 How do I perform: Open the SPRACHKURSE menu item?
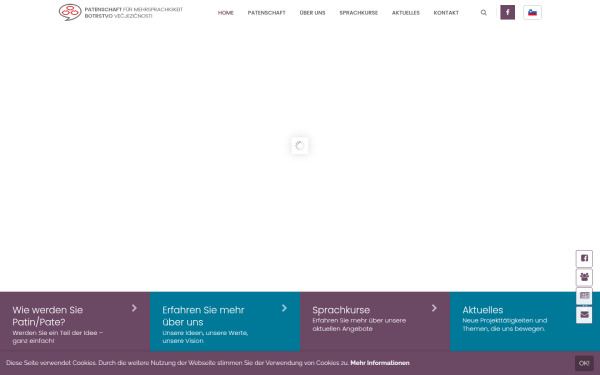point(359,13)
